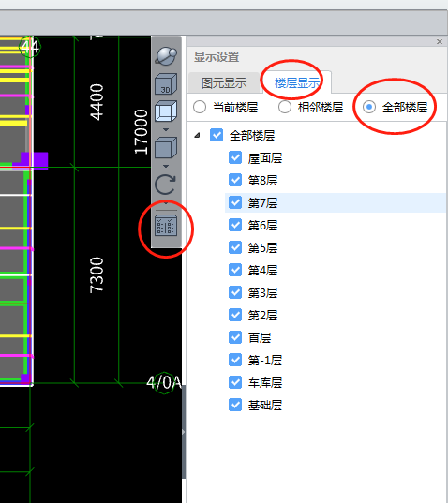This screenshot has width=448, height=503.
Task: Open dropdown arrow below wireframe cube icon
Action: [x=166, y=129]
